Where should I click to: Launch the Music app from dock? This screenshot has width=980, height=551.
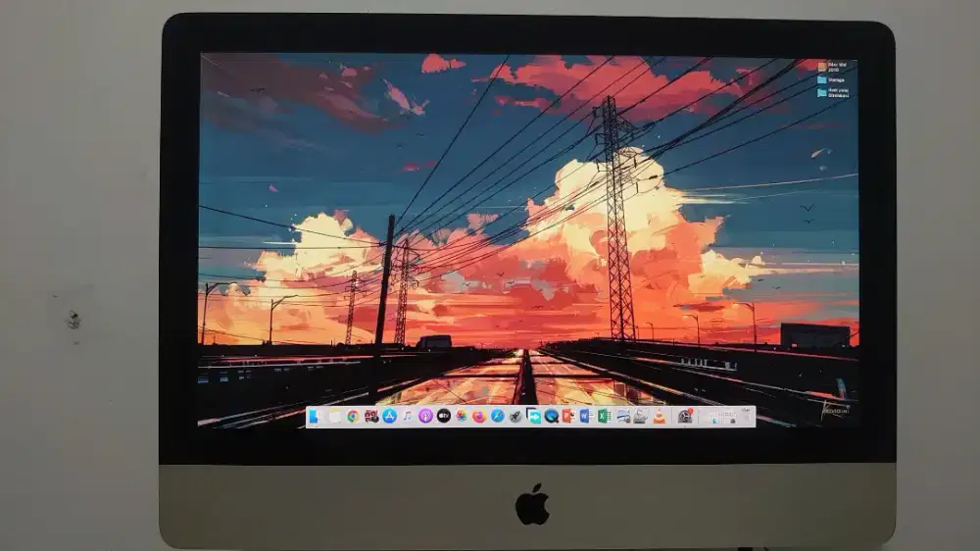407,416
